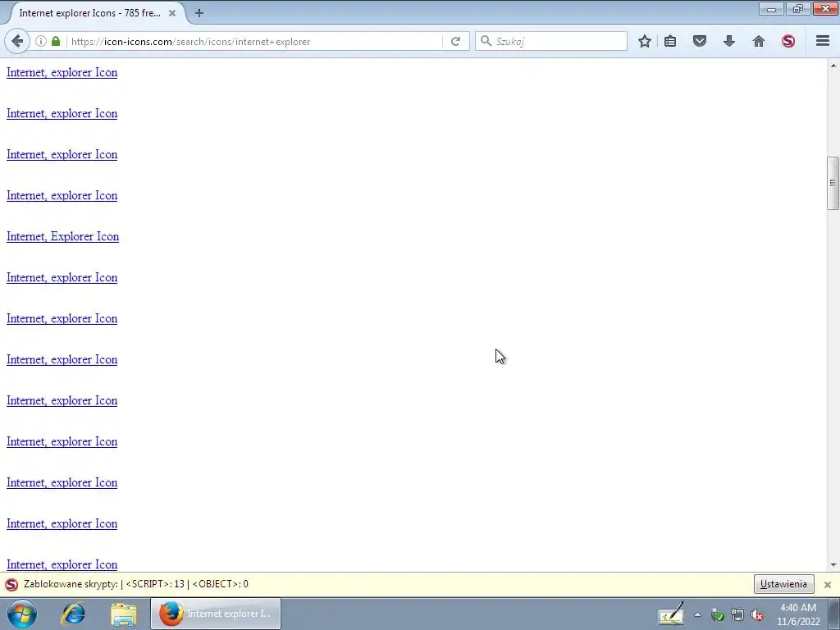Open the Pocket icon in the toolbar
Viewport: 840px width, 630px height.
coord(700,41)
